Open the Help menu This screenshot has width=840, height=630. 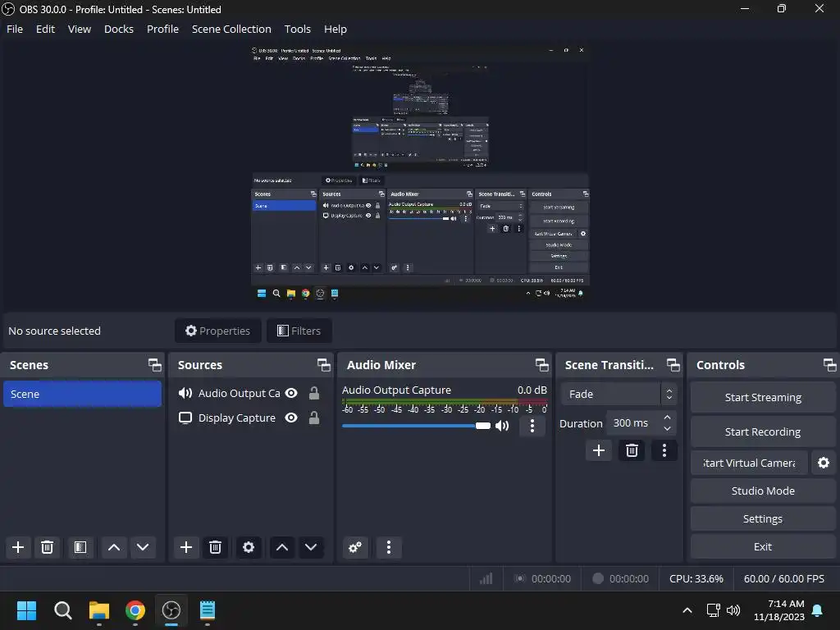(336, 29)
